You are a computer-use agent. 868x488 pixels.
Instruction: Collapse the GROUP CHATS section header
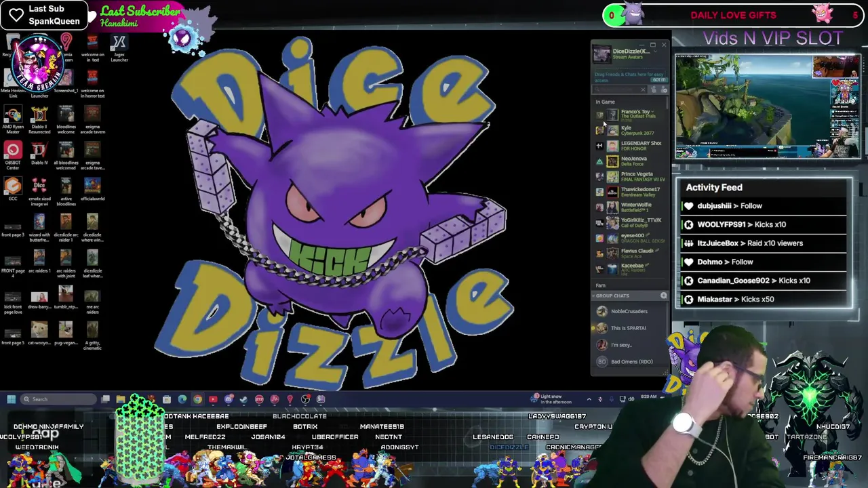[x=612, y=296]
